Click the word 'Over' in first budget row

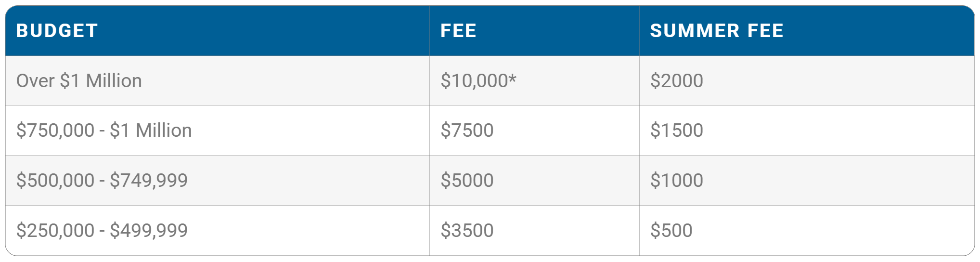point(35,81)
